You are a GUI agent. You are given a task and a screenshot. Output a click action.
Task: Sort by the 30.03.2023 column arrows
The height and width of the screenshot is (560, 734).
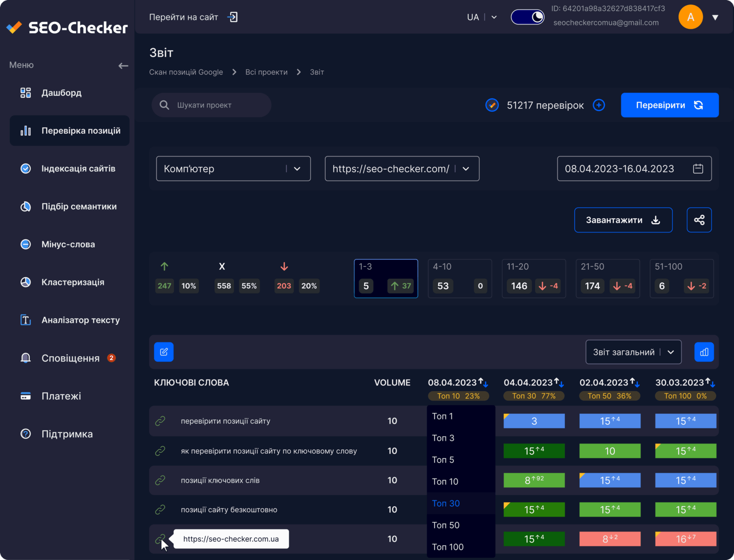pyautogui.click(x=710, y=382)
